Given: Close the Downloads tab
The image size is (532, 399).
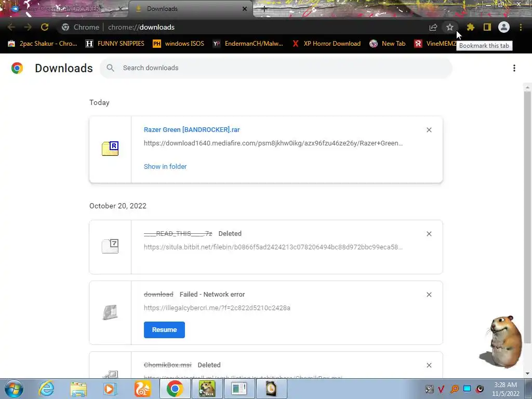Looking at the screenshot, I should click(245, 9).
